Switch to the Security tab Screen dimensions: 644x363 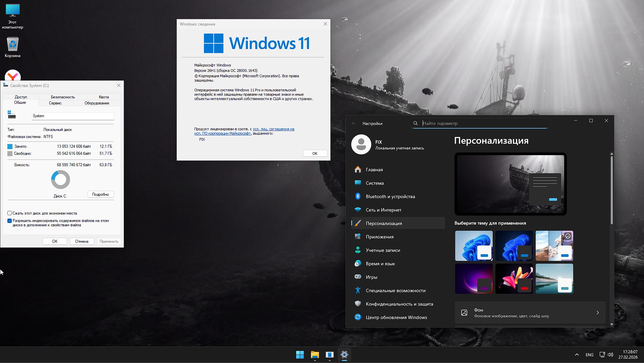[63, 97]
